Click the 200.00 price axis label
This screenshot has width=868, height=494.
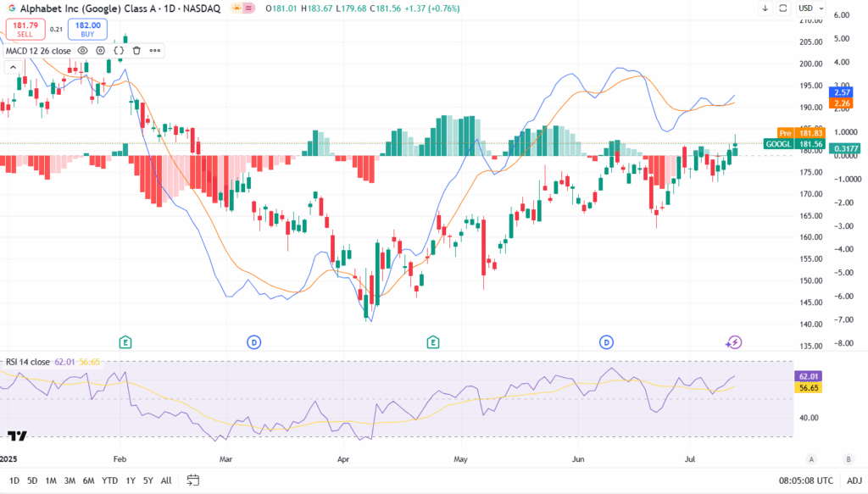point(811,64)
